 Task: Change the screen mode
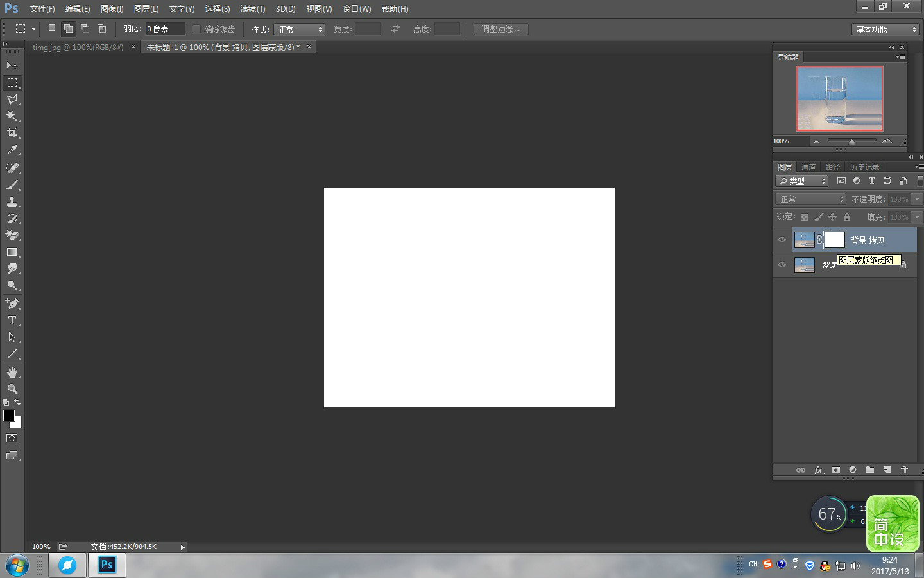pyautogui.click(x=12, y=455)
